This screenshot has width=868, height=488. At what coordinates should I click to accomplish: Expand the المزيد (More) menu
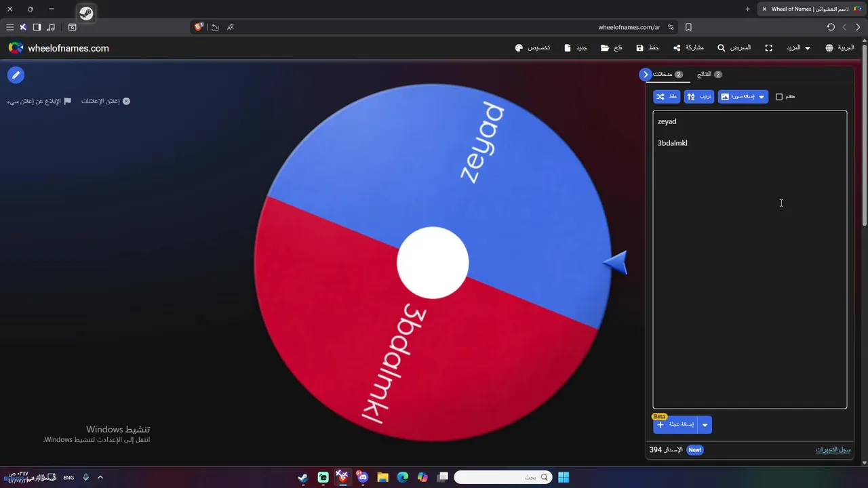(x=798, y=48)
